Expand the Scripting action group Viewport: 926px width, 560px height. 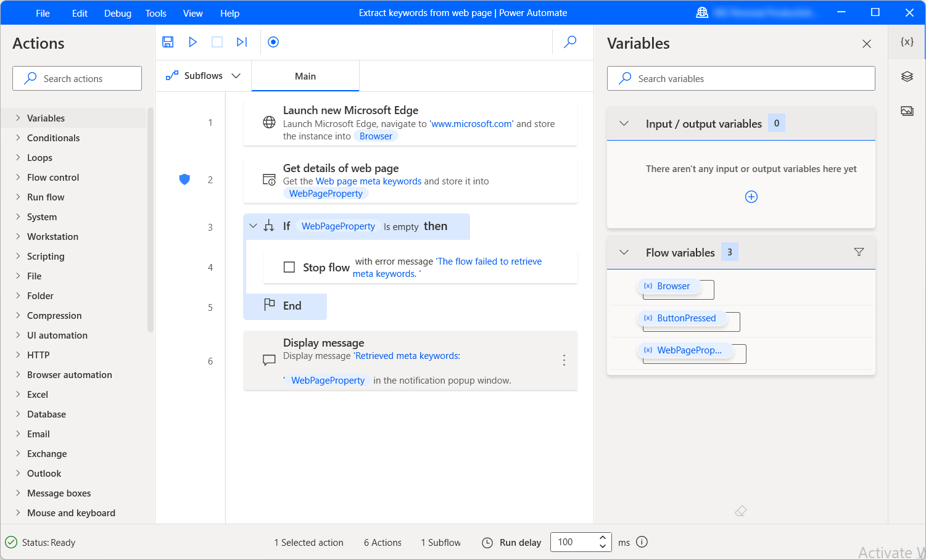(17, 256)
